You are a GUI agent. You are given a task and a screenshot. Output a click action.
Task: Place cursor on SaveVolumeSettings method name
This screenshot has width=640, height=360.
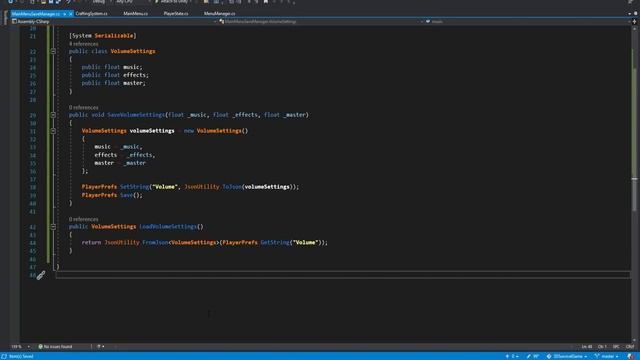tap(136, 115)
